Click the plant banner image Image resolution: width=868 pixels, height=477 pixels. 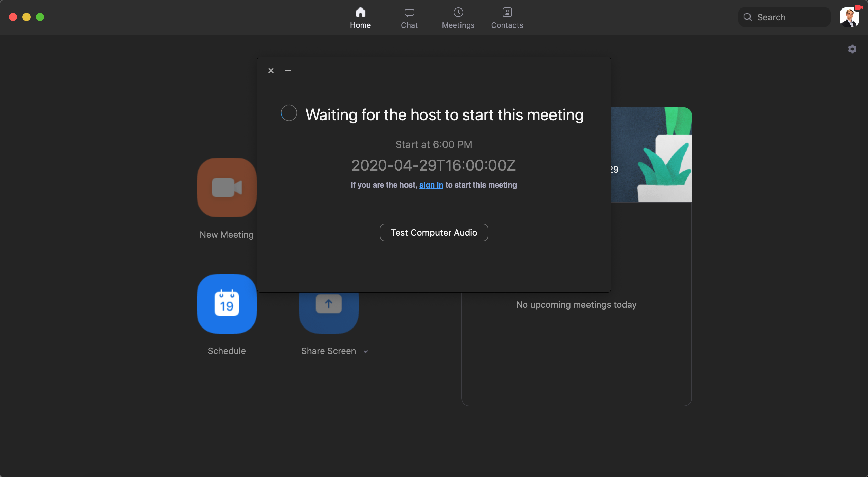[651, 155]
